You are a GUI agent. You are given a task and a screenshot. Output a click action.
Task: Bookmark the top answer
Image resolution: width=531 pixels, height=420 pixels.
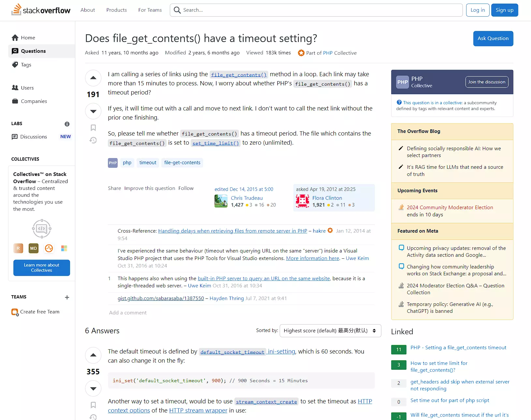(x=93, y=405)
